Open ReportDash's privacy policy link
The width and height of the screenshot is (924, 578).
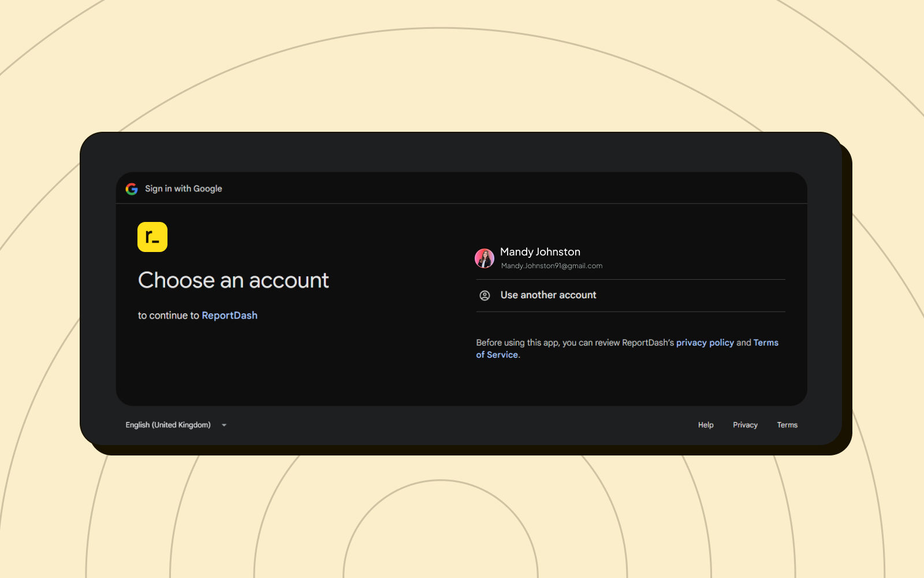pyautogui.click(x=705, y=343)
